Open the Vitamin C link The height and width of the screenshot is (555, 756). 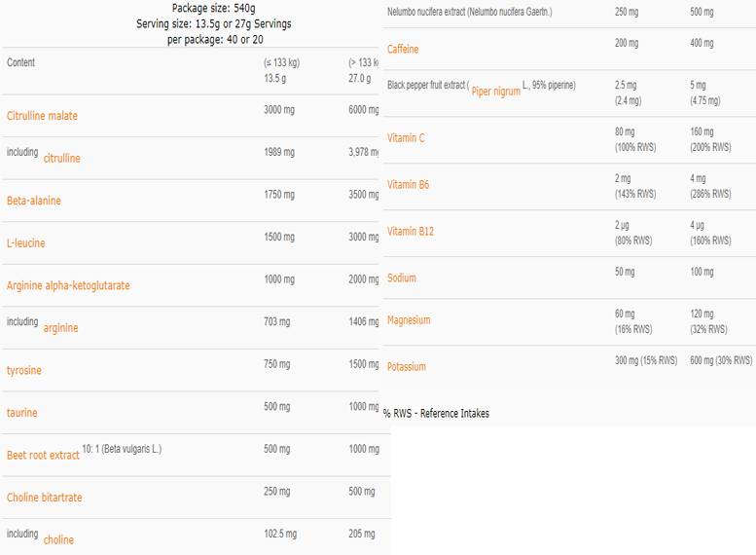pyautogui.click(x=406, y=138)
